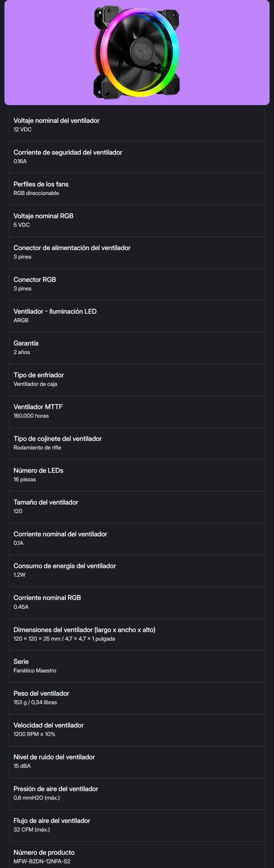
Task: Select "Tipo de cojinete del ventilador" row
Action: pos(137,443)
